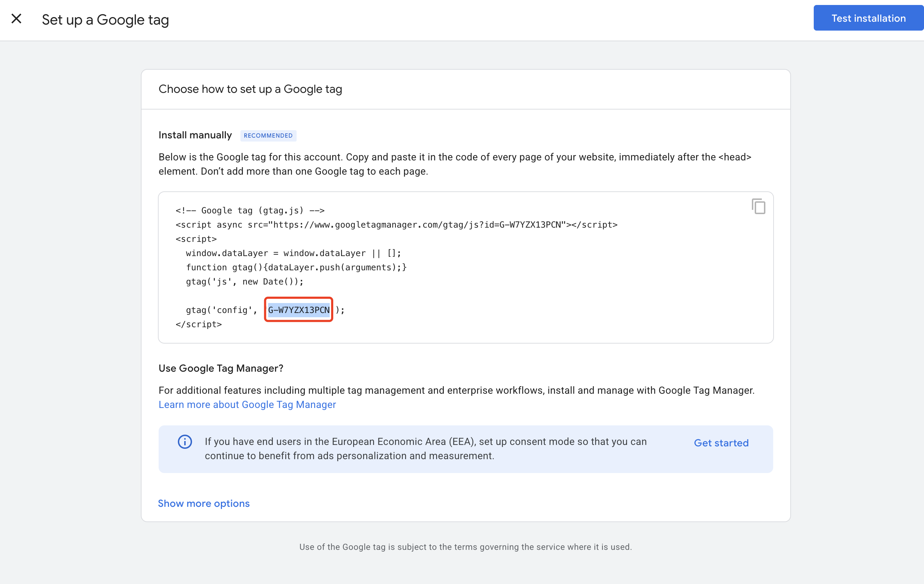Click the closing </script> tag line
The image size is (924, 584).
point(199,324)
